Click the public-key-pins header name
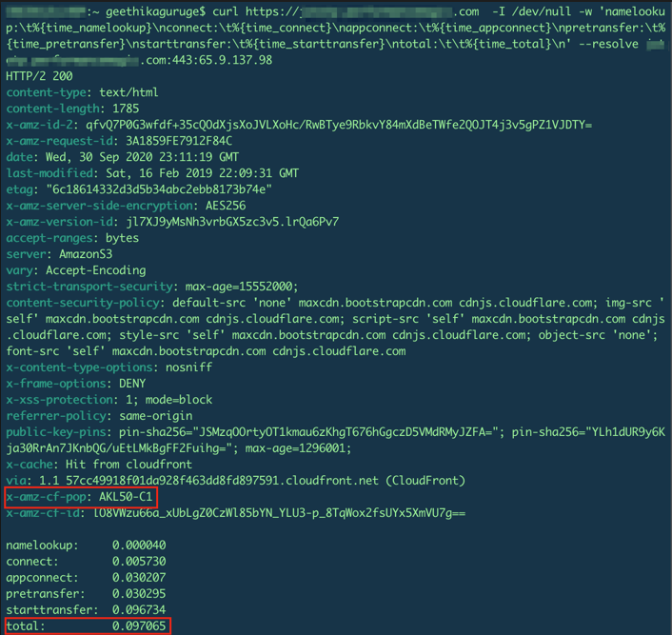The image size is (672, 635). [x=58, y=432]
